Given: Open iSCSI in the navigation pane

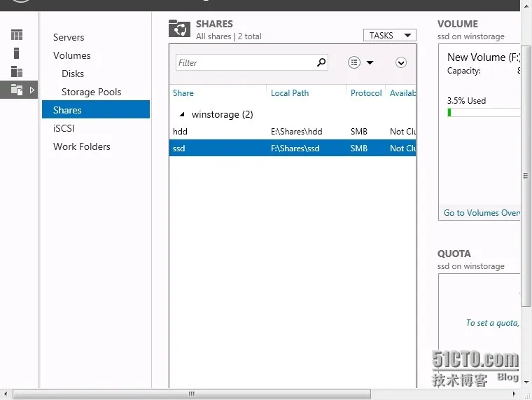Looking at the screenshot, I should [64, 128].
